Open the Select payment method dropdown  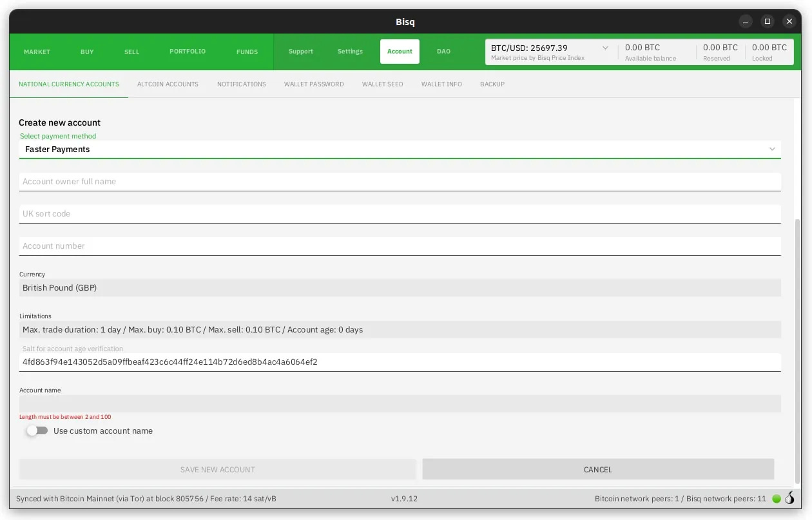pos(400,149)
